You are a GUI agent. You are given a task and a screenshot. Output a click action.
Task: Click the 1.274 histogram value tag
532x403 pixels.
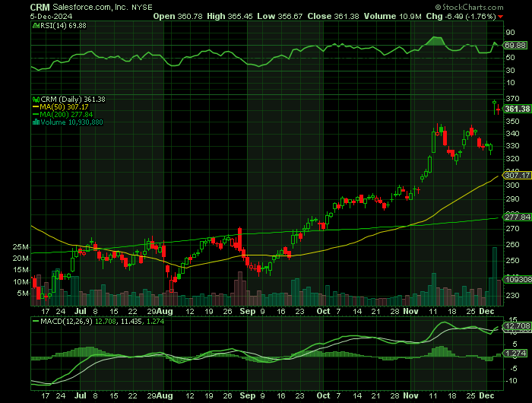[516, 354]
